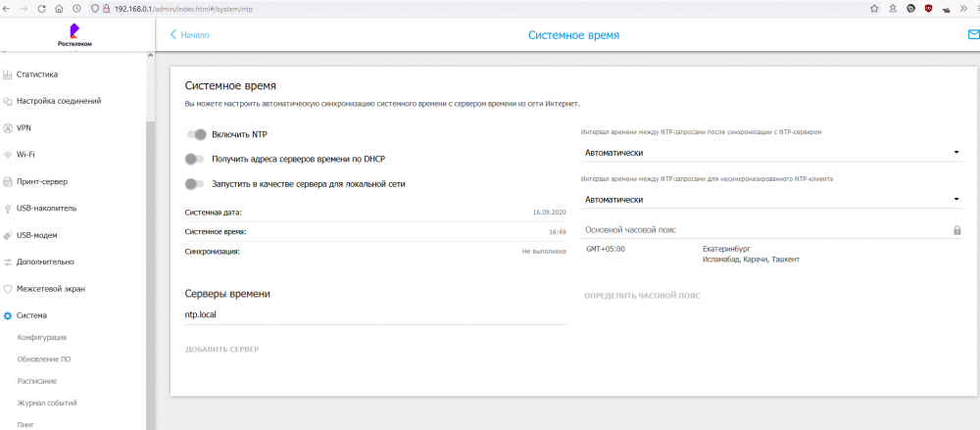
Task: Open NTP interval after synchronization dropdown
Action: (x=771, y=153)
